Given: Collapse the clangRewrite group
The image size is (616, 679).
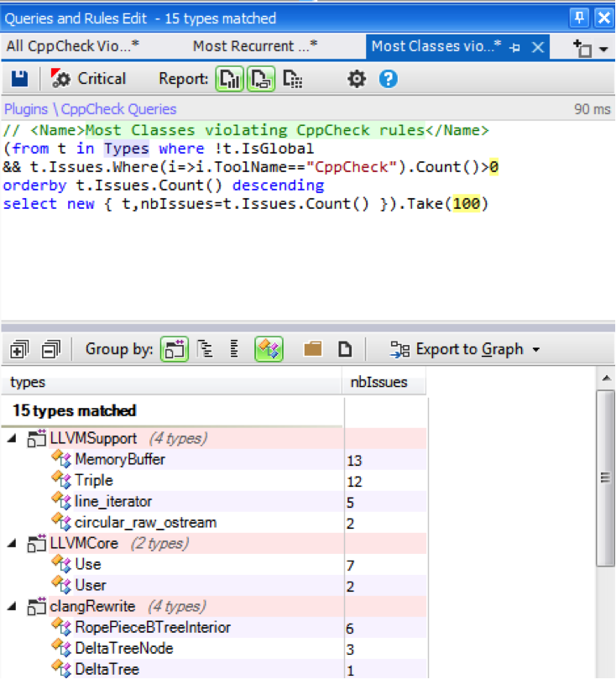Looking at the screenshot, I should coord(12,607).
